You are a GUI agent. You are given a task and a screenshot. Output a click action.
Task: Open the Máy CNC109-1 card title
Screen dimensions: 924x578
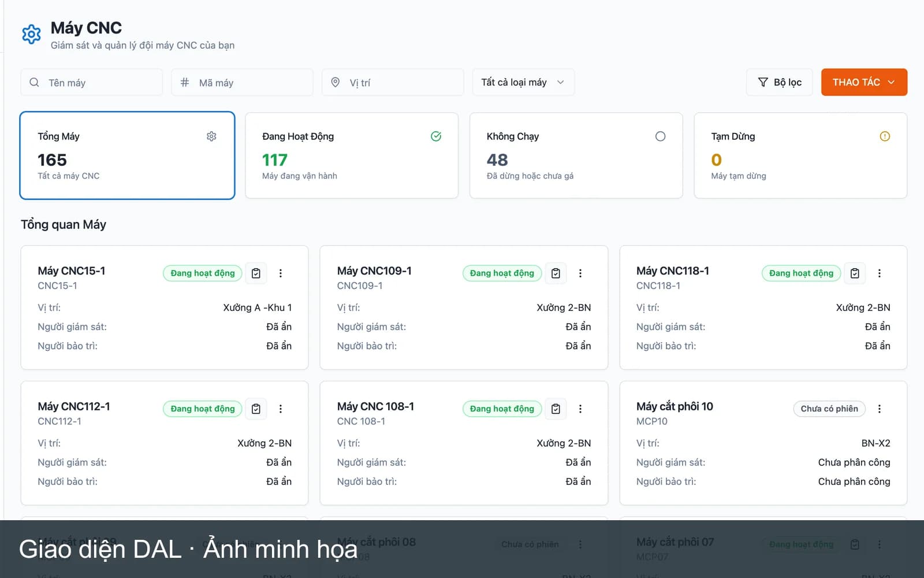[x=374, y=271]
